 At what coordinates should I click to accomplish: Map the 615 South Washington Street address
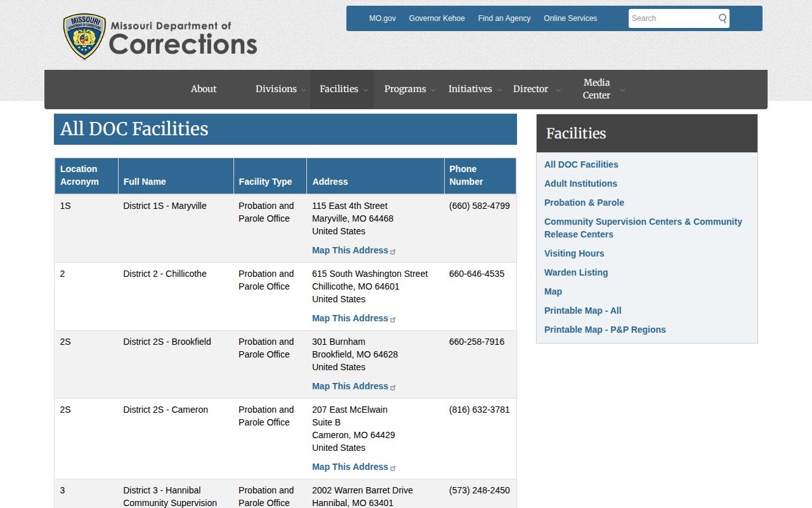click(x=350, y=318)
